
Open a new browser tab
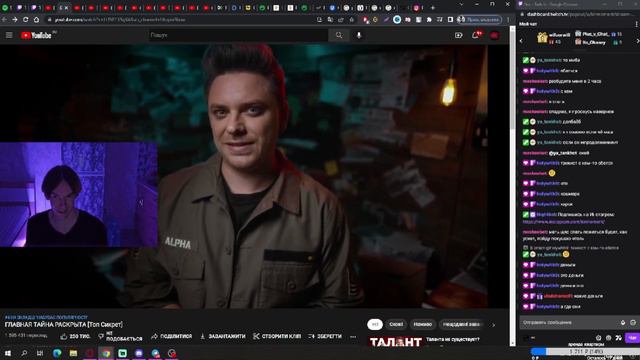point(433,7)
